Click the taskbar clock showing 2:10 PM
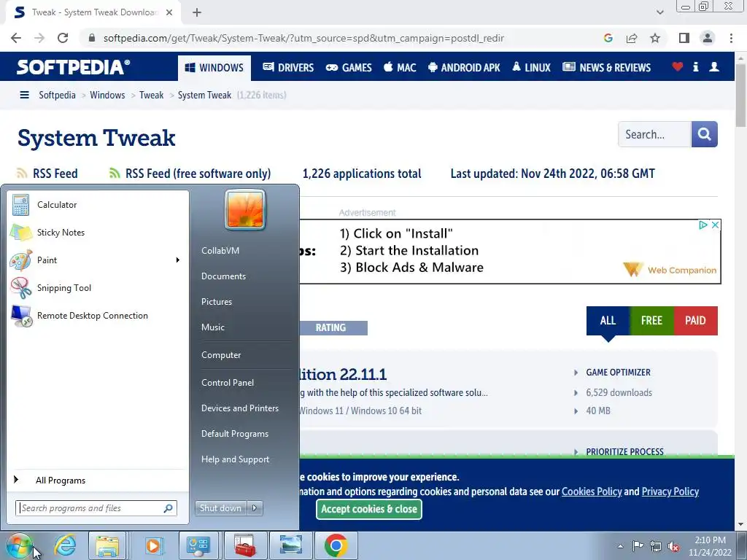The image size is (747, 560). click(x=710, y=546)
